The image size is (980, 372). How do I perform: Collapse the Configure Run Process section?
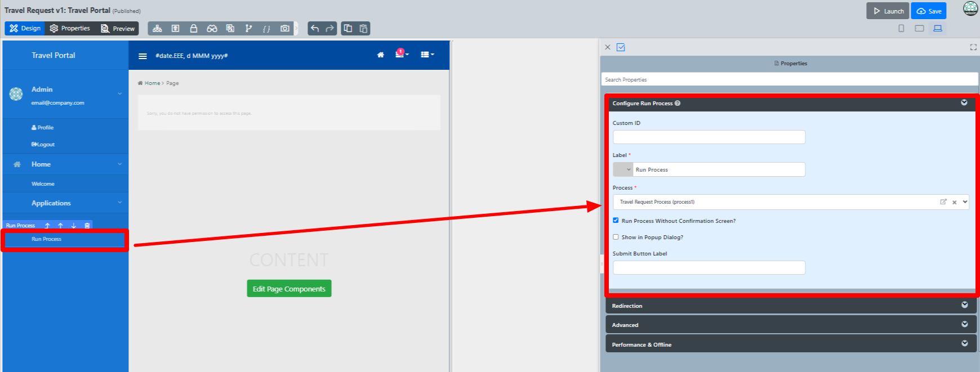964,102
